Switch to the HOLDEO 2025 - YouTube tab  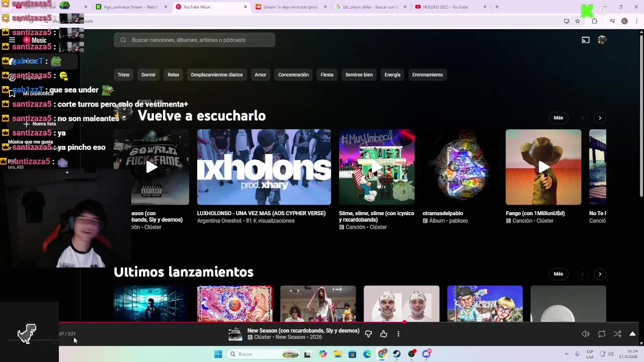(x=450, y=7)
